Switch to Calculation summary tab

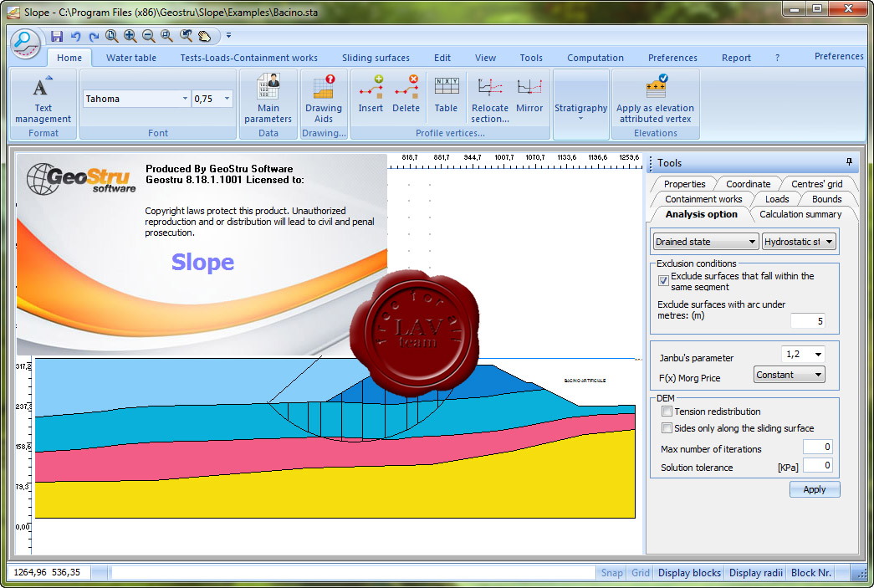click(x=800, y=214)
